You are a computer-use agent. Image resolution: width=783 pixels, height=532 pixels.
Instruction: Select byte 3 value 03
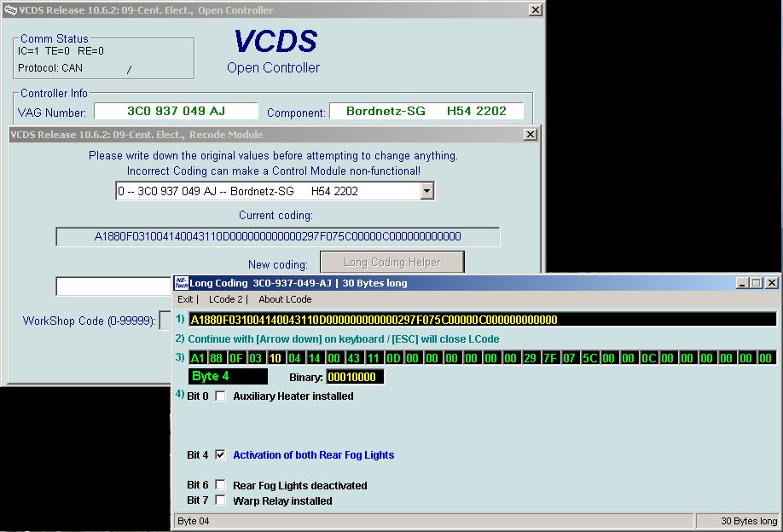tap(256, 358)
